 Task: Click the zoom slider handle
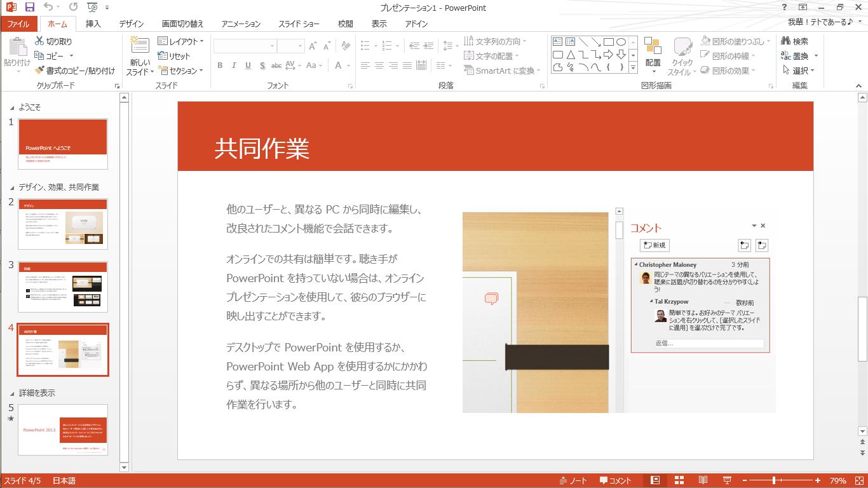pyautogui.click(x=774, y=480)
